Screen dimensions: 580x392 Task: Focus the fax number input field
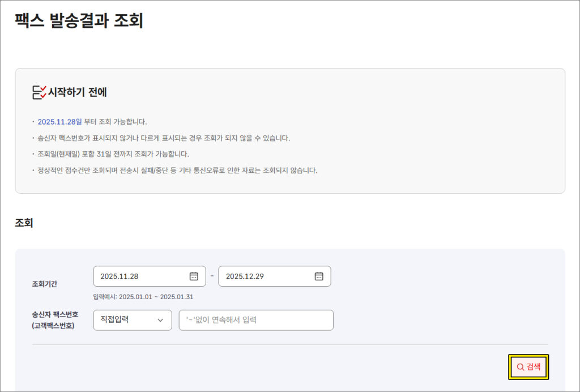pos(256,320)
